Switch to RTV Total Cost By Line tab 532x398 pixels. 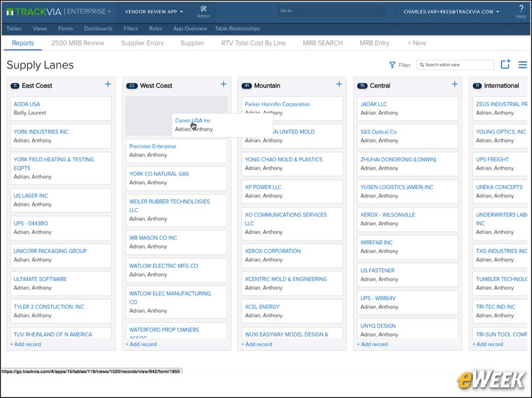253,43
